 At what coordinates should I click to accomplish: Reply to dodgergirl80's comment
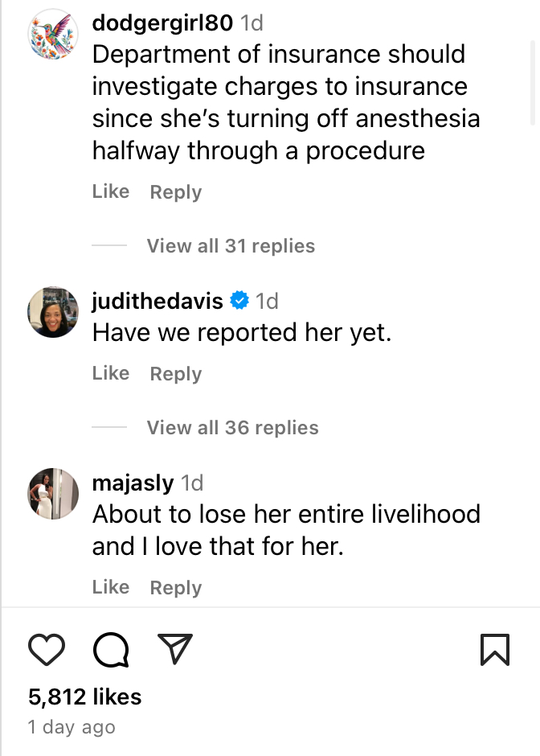point(175,192)
